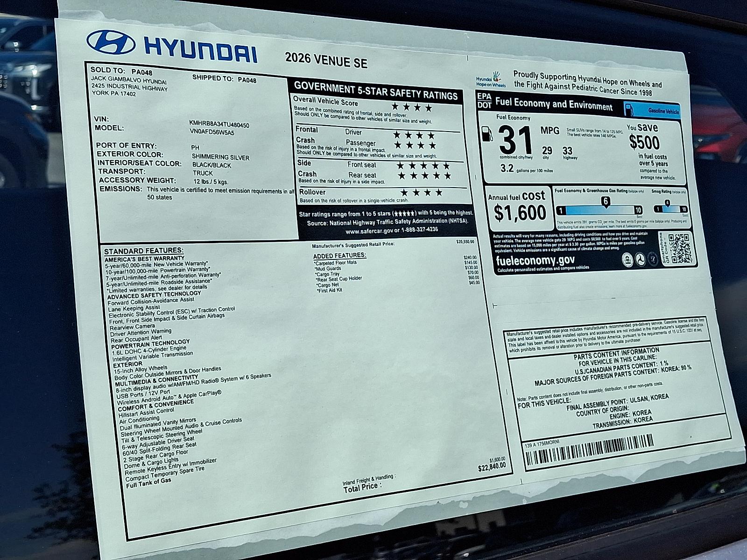Image resolution: width=747 pixels, height=560 pixels.
Task: Click the Advanced Safety Technology heading
Action: [x=154, y=295]
